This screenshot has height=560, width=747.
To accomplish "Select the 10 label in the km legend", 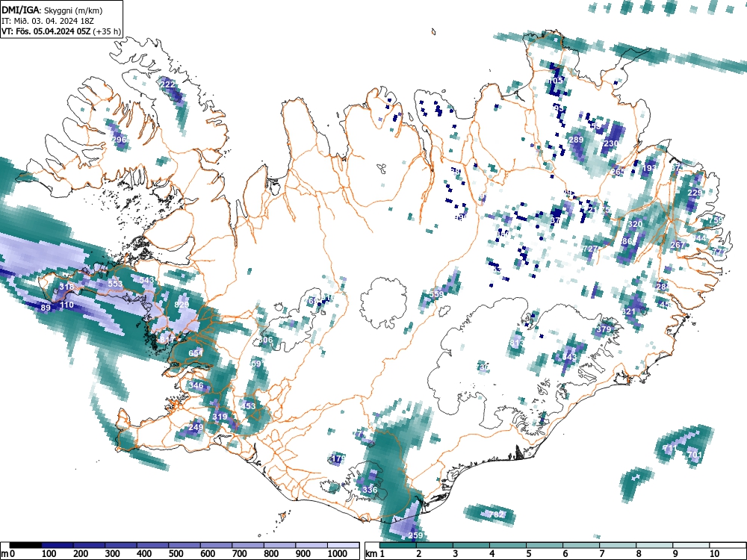I will coord(714,553).
